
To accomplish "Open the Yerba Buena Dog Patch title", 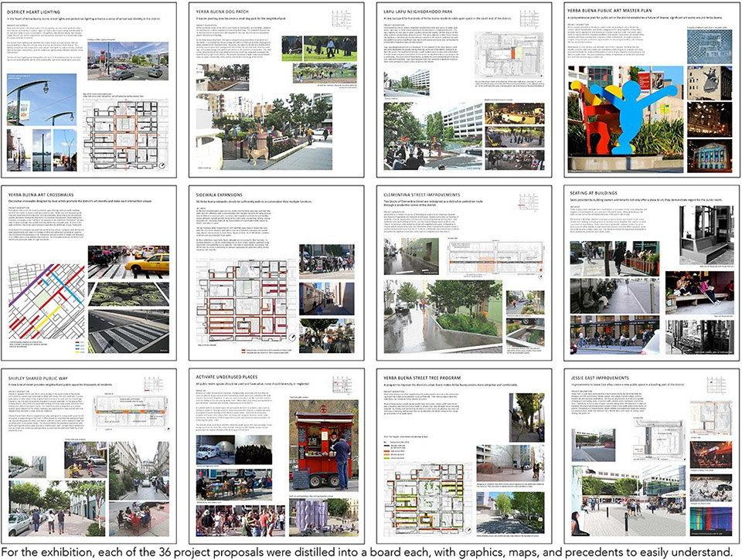I will [219, 11].
